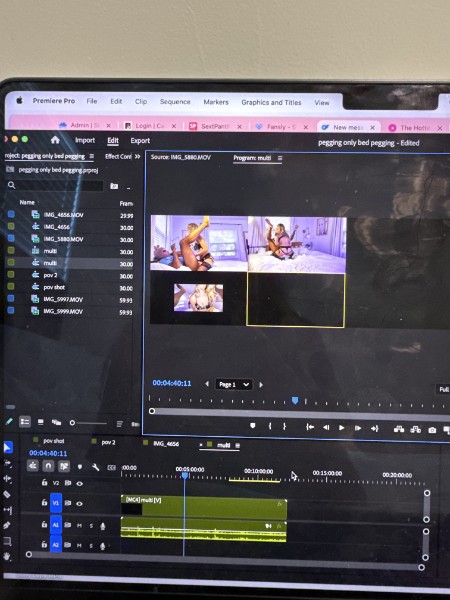Click Export in workspace header

(140, 140)
